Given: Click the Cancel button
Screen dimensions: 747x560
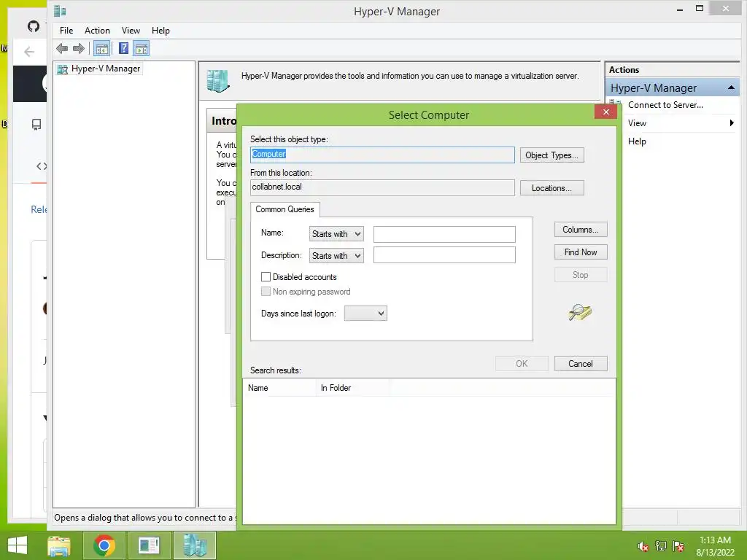Looking at the screenshot, I should 581,363.
